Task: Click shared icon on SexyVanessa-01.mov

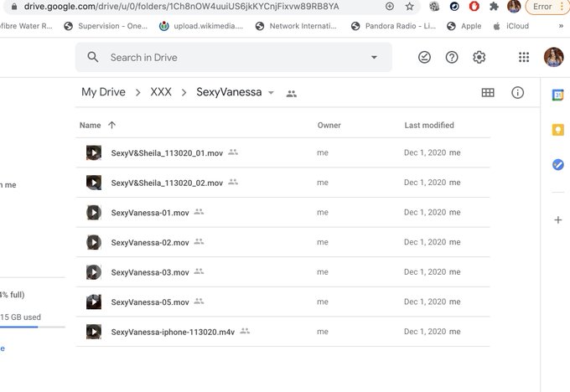Action: 199,211
